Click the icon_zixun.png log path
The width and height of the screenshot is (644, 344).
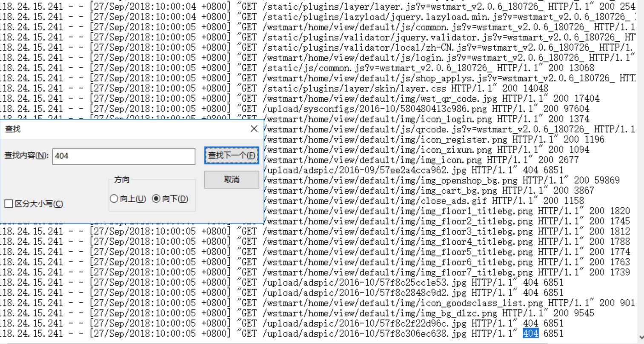(378, 149)
